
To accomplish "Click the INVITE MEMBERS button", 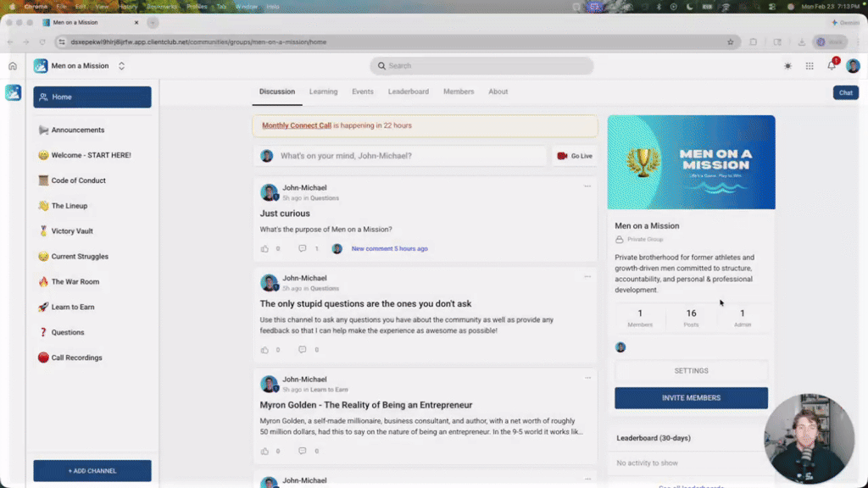I will coord(691,398).
